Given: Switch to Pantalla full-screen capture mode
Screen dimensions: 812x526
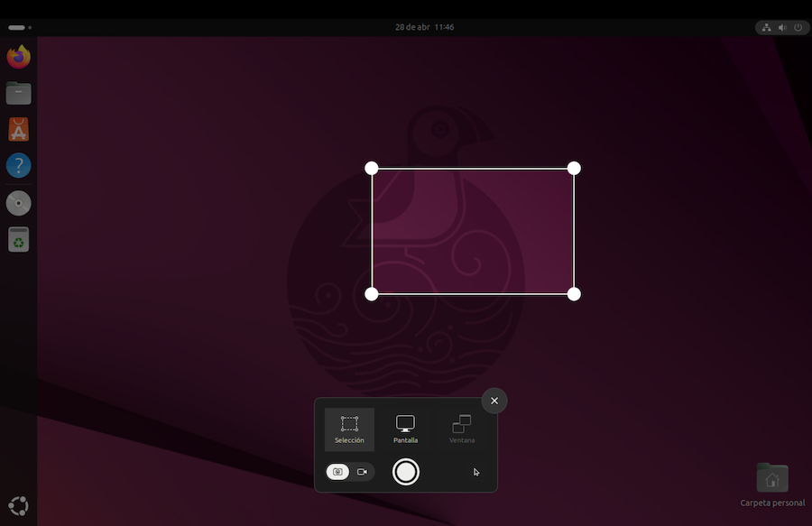Looking at the screenshot, I should (x=405, y=429).
